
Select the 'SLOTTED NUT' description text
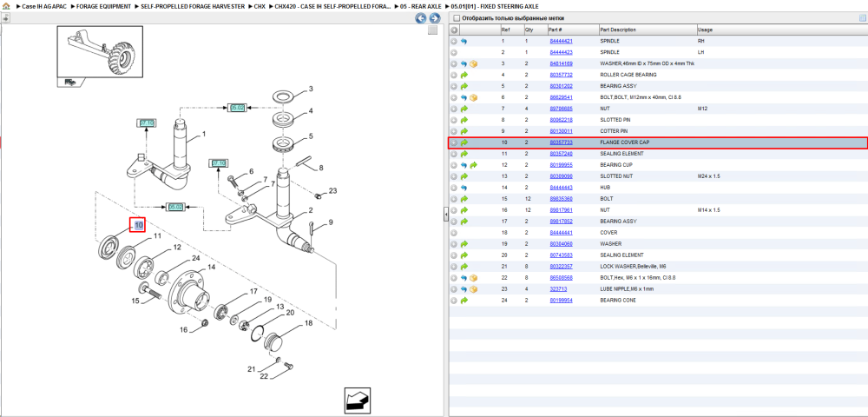tap(616, 176)
